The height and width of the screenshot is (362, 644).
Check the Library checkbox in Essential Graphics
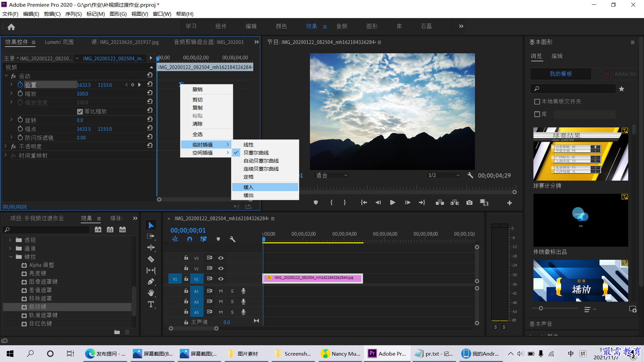click(x=537, y=114)
